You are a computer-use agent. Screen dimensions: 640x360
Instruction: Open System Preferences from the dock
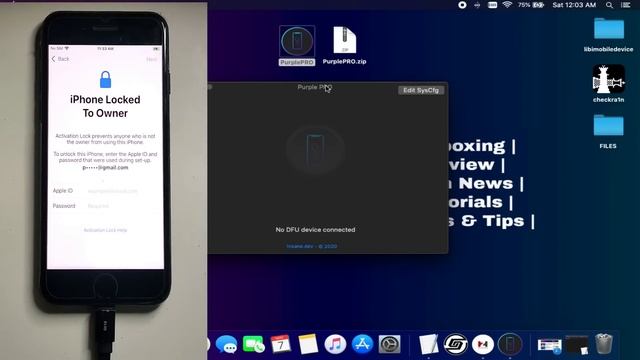pyautogui.click(x=389, y=345)
